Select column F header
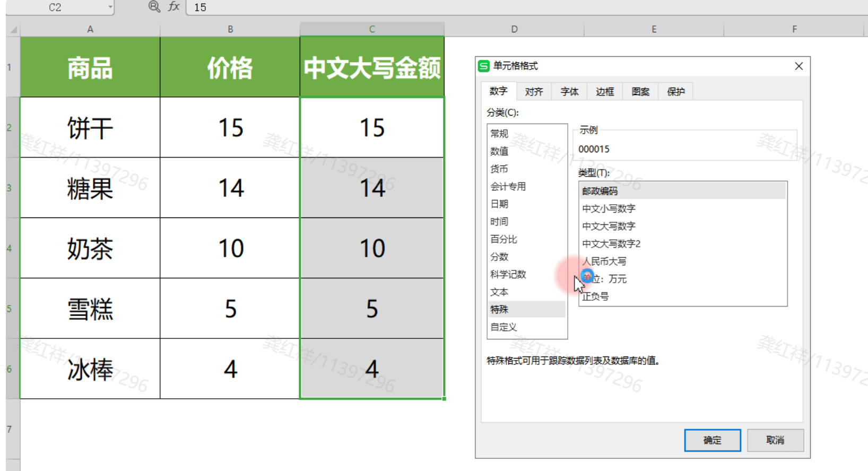The image size is (868, 471). pyautogui.click(x=794, y=29)
